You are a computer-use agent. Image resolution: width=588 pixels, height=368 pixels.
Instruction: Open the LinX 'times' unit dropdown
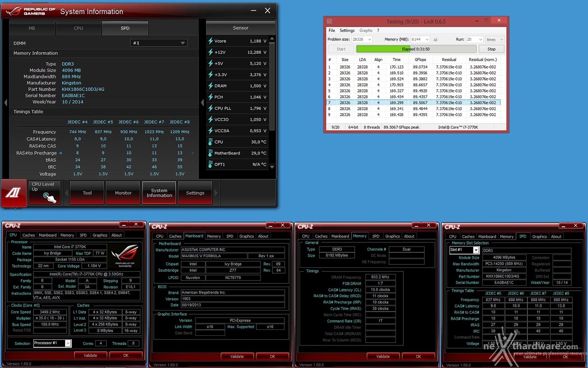(x=495, y=40)
